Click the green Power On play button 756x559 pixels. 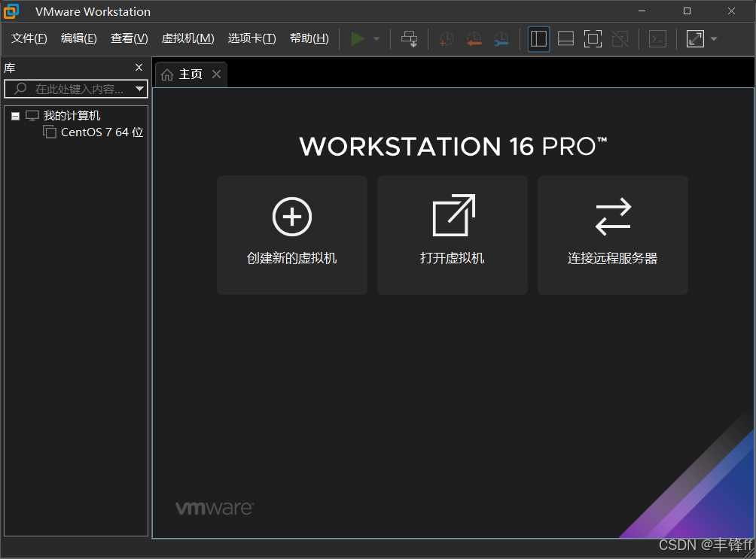[357, 39]
